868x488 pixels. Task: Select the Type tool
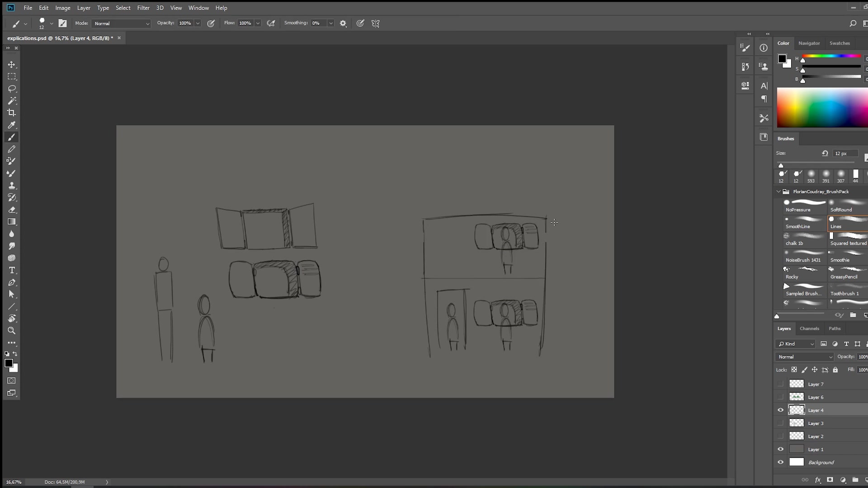(11, 271)
